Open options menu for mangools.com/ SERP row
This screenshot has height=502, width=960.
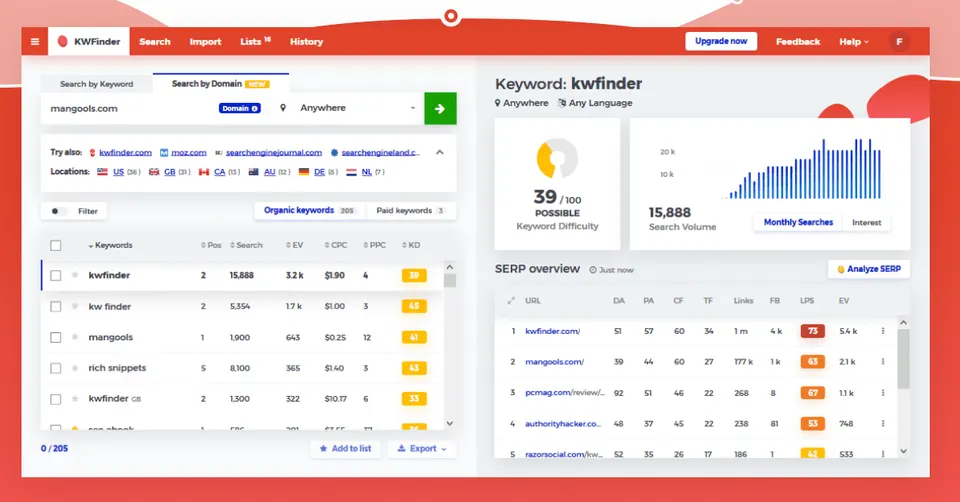[883, 362]
